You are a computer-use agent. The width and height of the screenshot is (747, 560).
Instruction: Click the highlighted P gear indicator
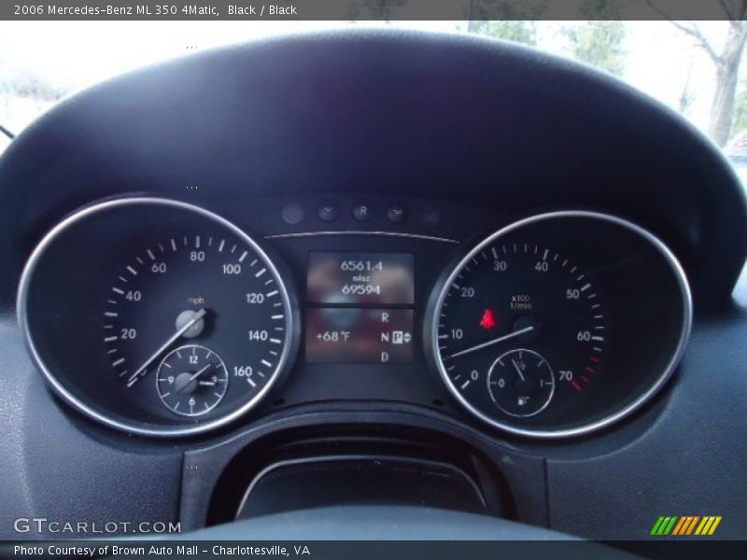397,337
